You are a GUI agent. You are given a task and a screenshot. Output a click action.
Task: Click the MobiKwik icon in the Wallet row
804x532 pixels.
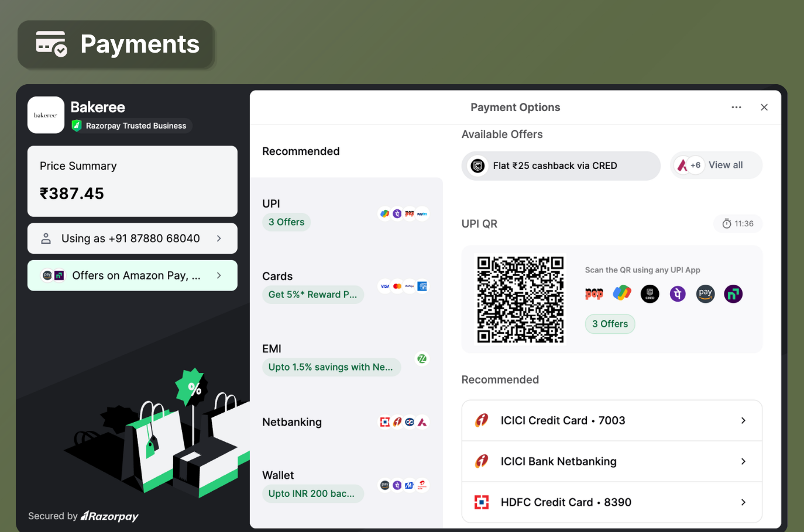pos(410,485)
